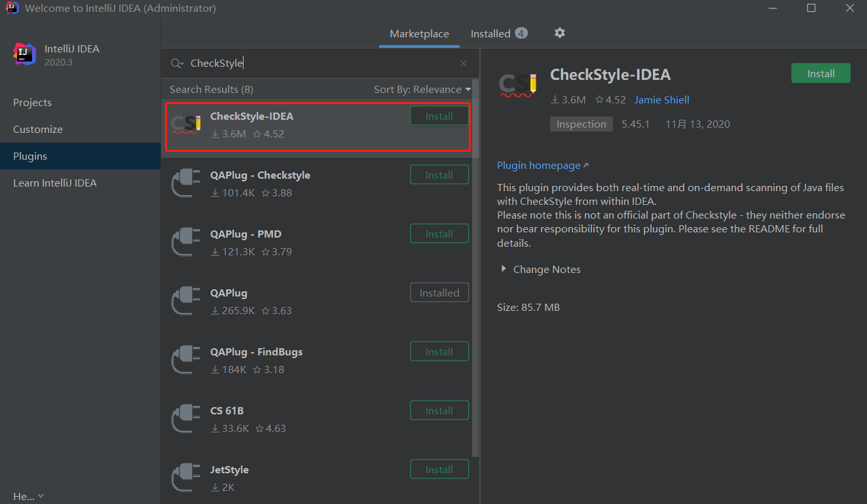
Task: Click the results list scrollbar
Action: (x=476, y=268)
